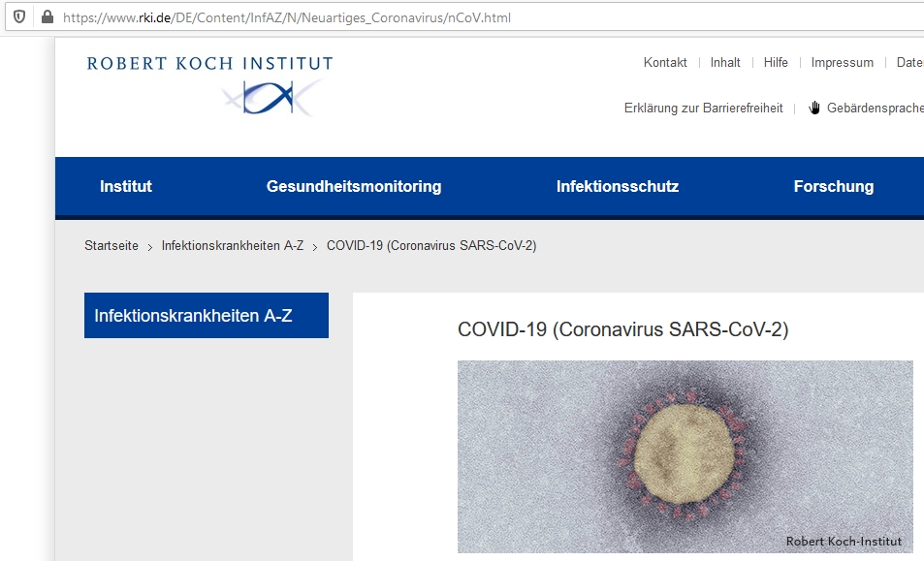Open the Institut navigation menu
The height and width of the screenshot is (561, 924).
point(125,187)
